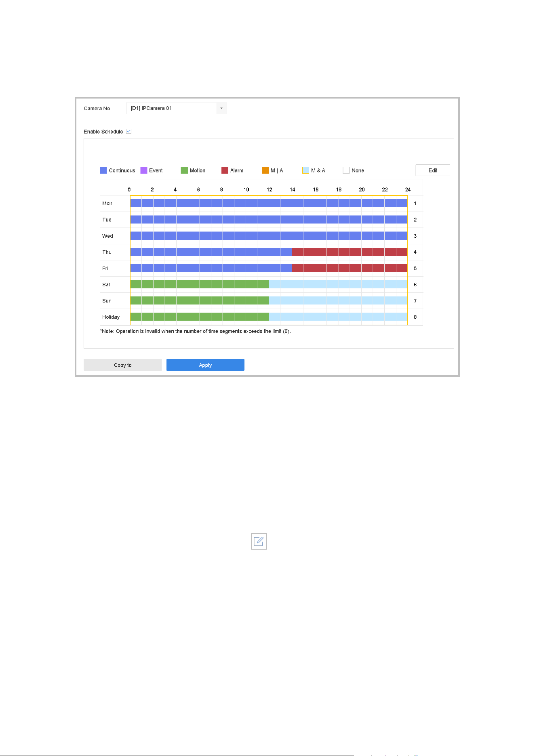This screenshot has width=535, height=756.
Task: Click the Copy to button
Action: pos(122,365)
